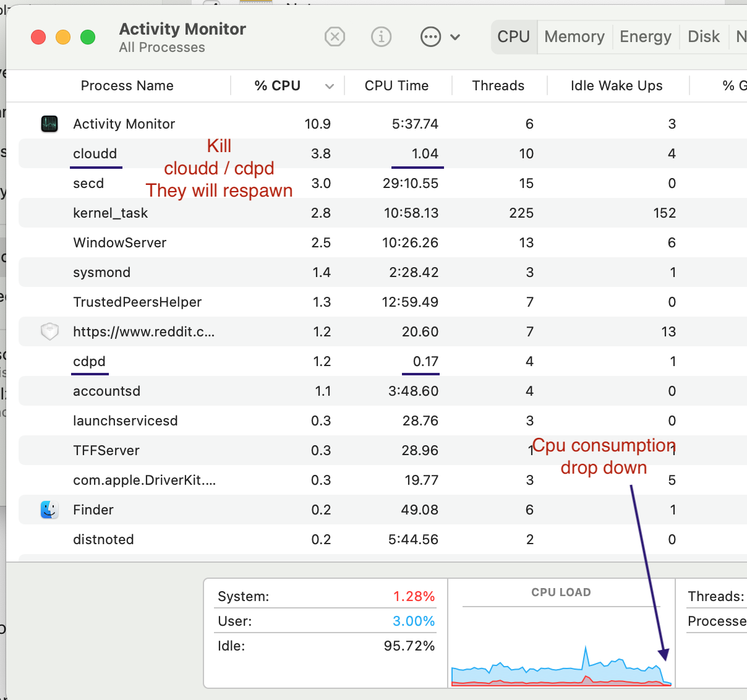Sort by the Idle Wake Ups header
The height and width of the screenshot is (700, 747).
[x=617, y=86]
